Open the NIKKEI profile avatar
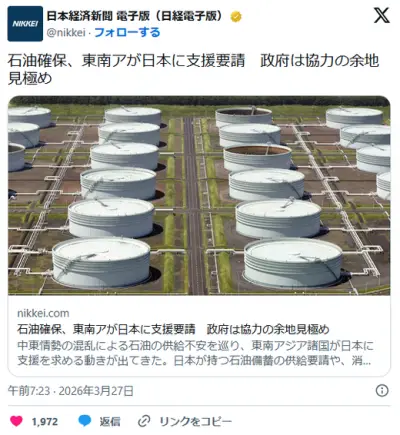The image size is (400, 435). 25,24
